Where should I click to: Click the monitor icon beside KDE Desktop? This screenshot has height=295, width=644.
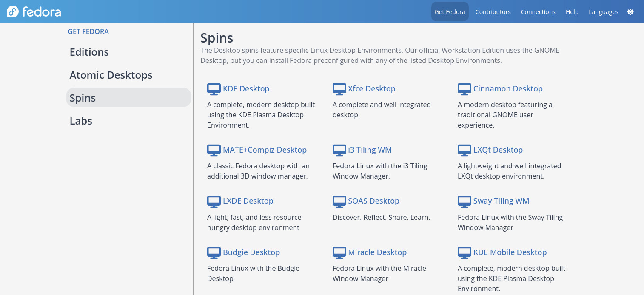coord(214,89)
